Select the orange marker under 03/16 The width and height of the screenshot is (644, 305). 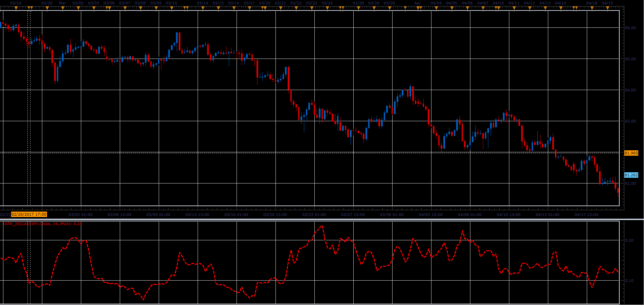234,8
